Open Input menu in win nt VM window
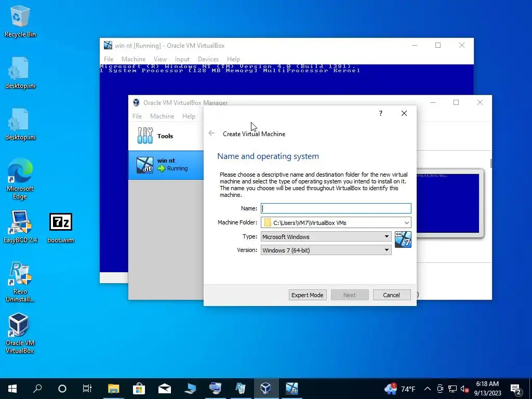The width and height of the screenshot is (532, 399). coord(182,59)
